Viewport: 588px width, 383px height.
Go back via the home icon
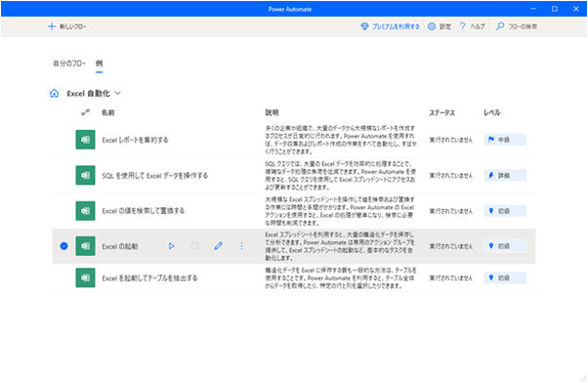click(x=55, y=94)
